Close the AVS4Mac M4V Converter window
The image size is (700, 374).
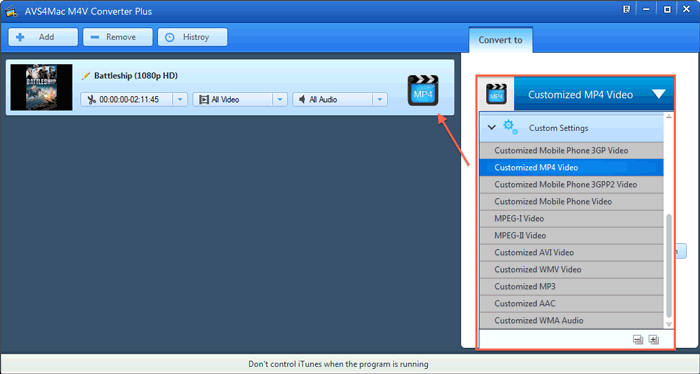click(x=687, y=9)
